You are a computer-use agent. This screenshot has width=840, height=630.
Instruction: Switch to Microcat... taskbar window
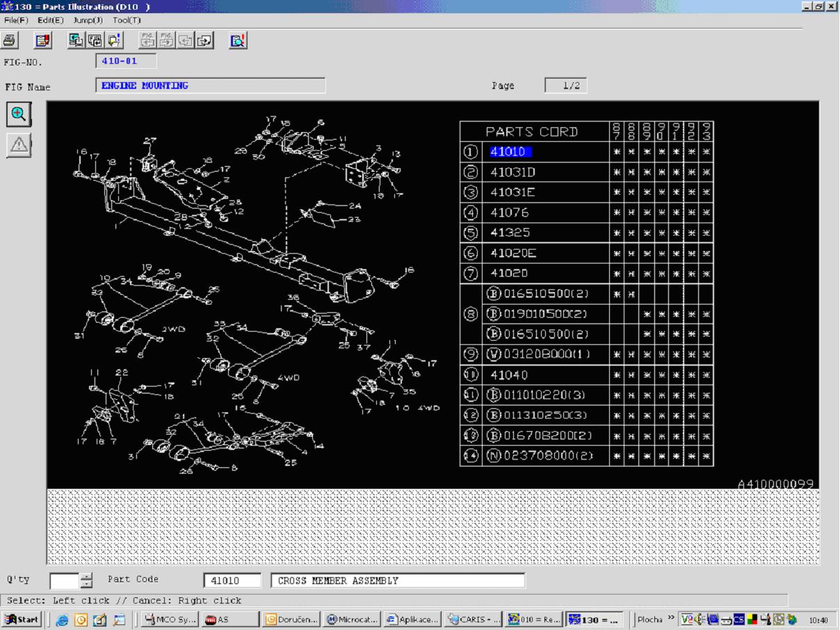(x=352, y=620)
